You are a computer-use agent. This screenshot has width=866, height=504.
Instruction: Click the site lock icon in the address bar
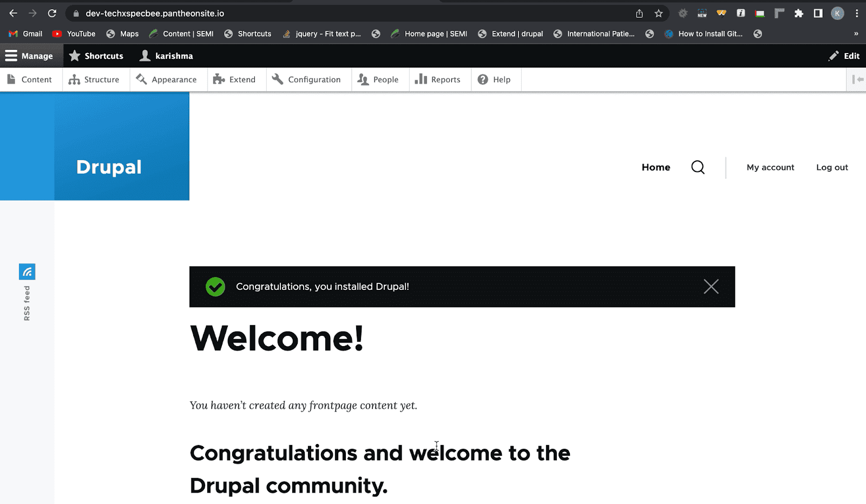pos(76,14)
